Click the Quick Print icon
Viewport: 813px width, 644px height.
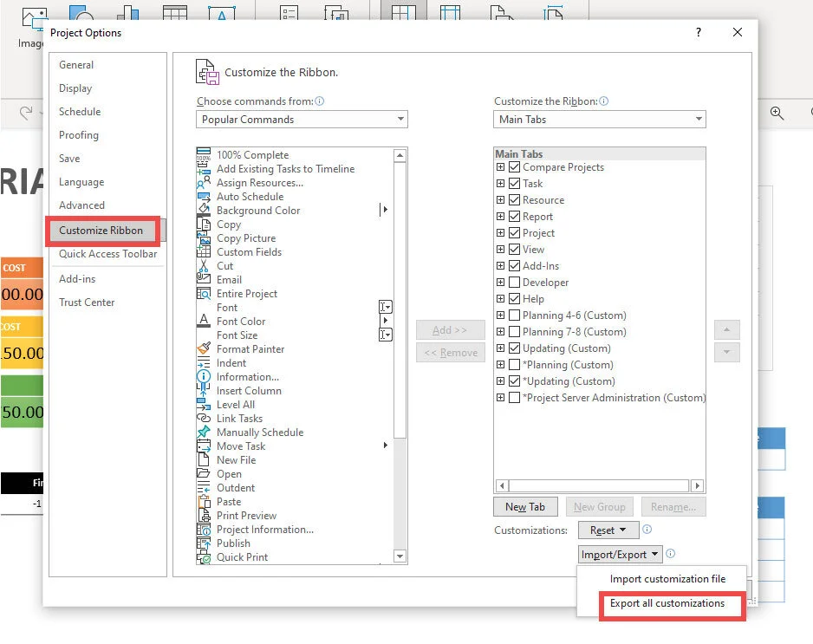point(203,556)
